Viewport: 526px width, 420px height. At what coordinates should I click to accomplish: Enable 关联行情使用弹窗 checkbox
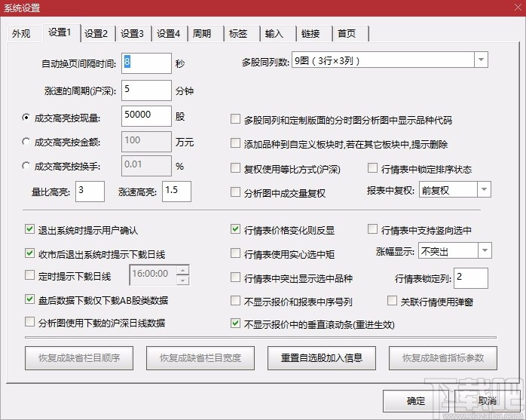point(392,300)
